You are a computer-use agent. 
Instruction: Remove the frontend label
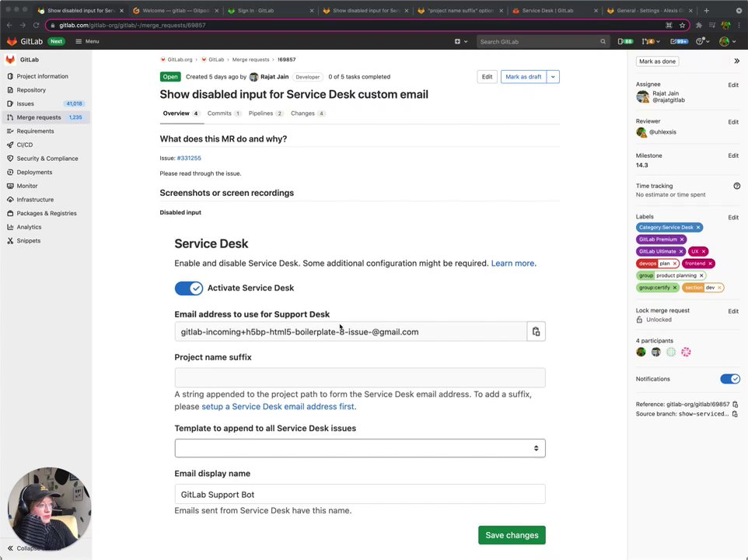[x=710, y=264]
